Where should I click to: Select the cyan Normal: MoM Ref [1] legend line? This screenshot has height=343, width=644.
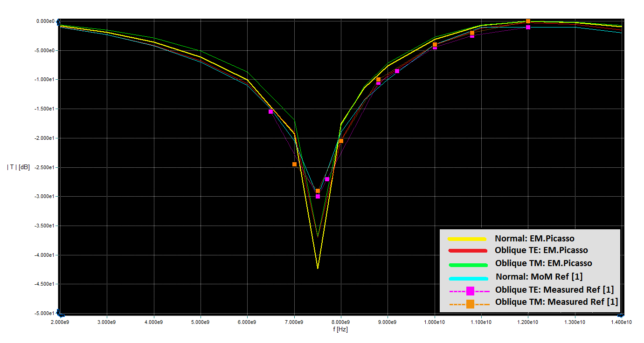[467, 278]
